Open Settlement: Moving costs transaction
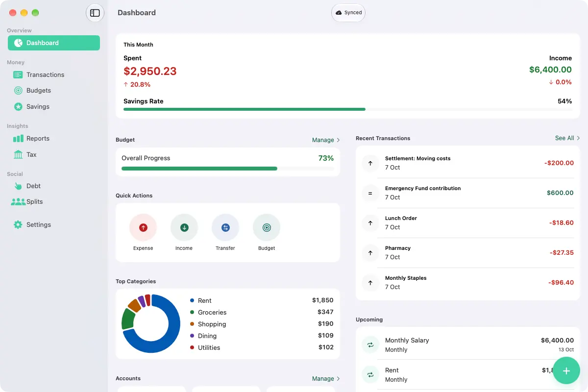This screenshot has height=392, width=588. pos(467,163)
